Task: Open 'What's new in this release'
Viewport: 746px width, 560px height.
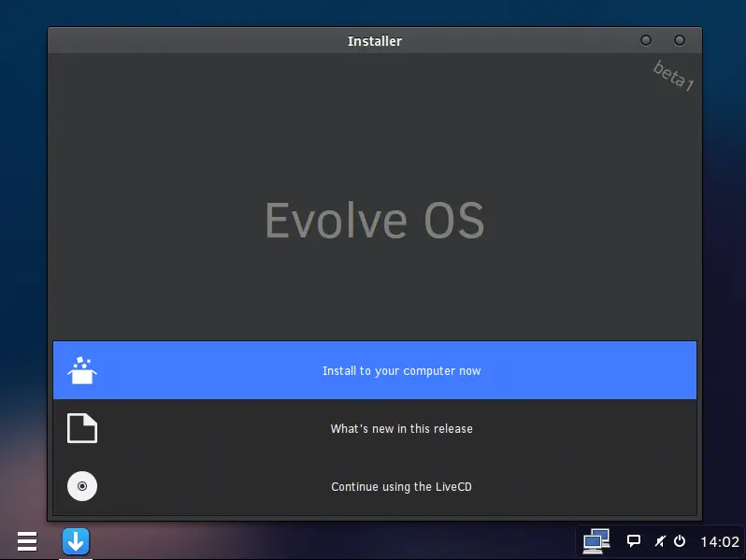Action: 375,428
